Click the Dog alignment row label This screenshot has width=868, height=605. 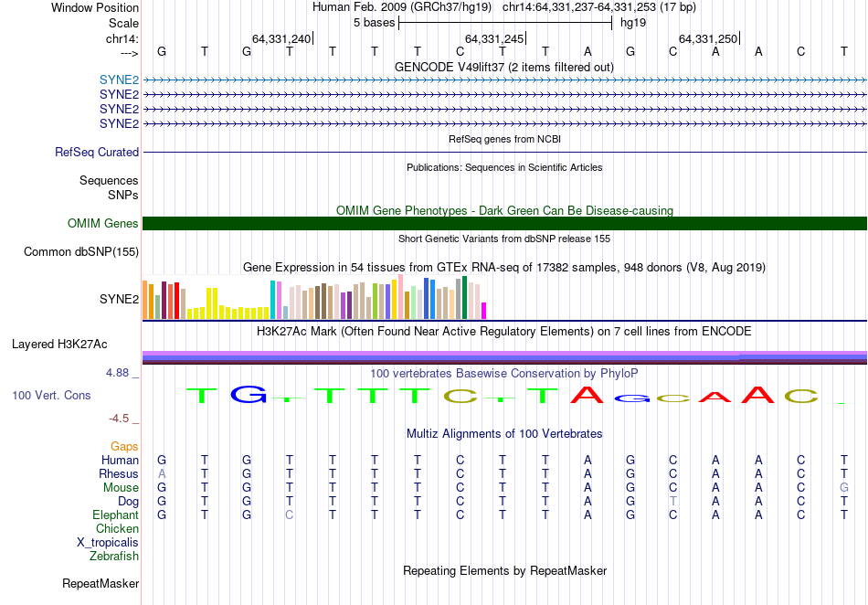[x=128, y=502]
